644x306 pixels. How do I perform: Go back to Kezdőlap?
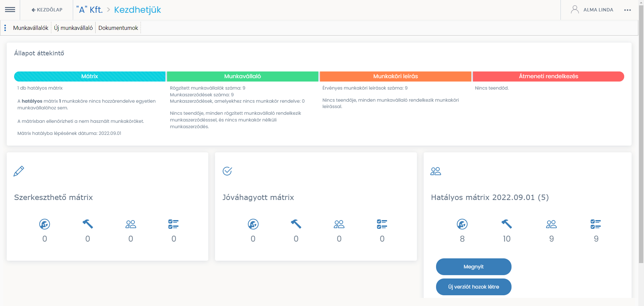[47, 10]
